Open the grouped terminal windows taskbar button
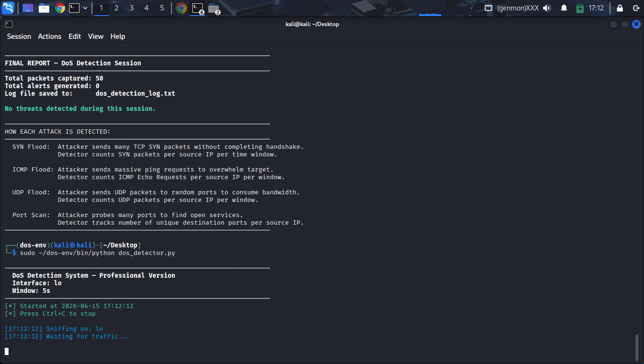 pos(197,8)
